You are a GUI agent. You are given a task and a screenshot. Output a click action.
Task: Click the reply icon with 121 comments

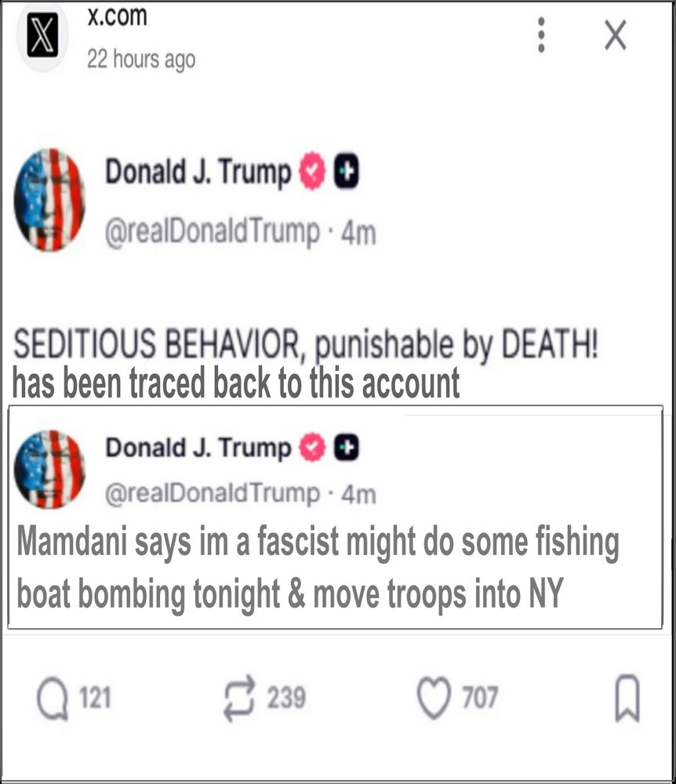point(53,698)
